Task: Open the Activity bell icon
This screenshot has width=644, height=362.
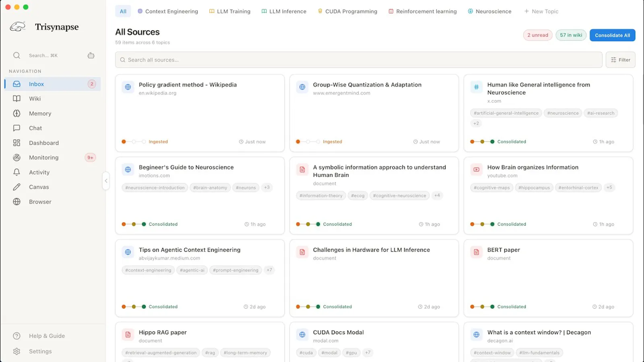Action: [x=17, y=172]
